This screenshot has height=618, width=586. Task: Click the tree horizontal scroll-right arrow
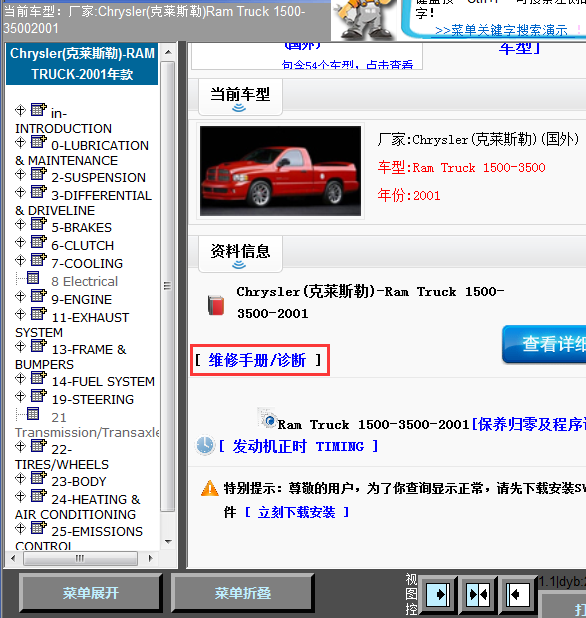point(150,558)
